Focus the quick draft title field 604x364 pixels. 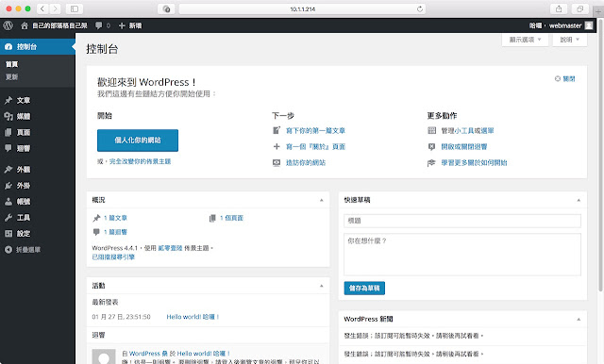462,221
